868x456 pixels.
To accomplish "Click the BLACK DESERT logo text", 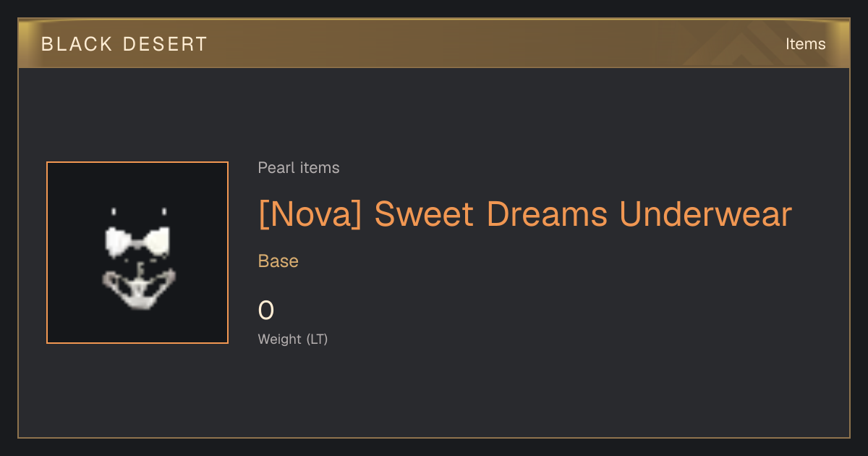I will point(124,44).
